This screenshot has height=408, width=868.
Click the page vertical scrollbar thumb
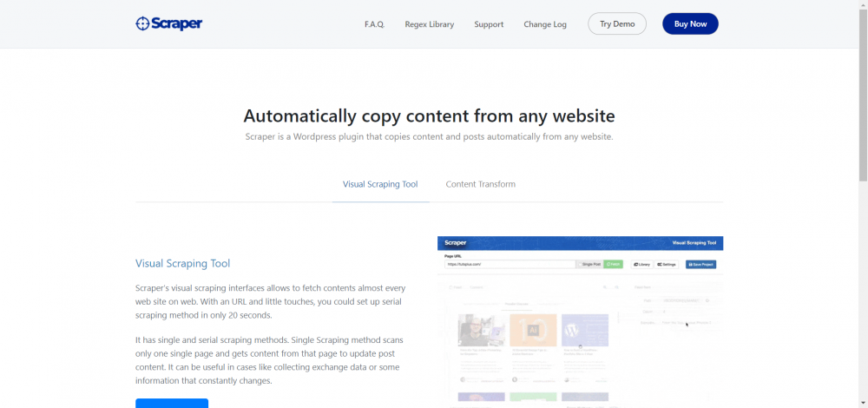click(x=863, y=94)
